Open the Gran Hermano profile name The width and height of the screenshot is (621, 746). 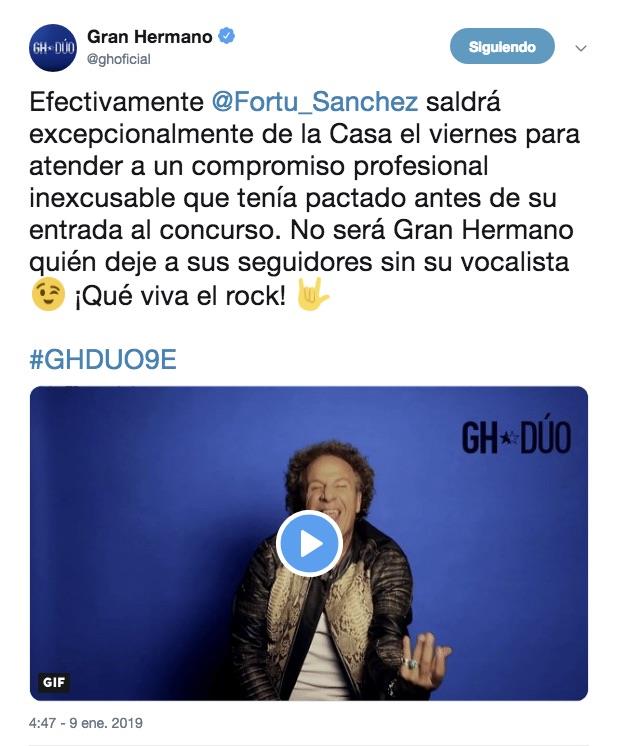coord(149,37)
